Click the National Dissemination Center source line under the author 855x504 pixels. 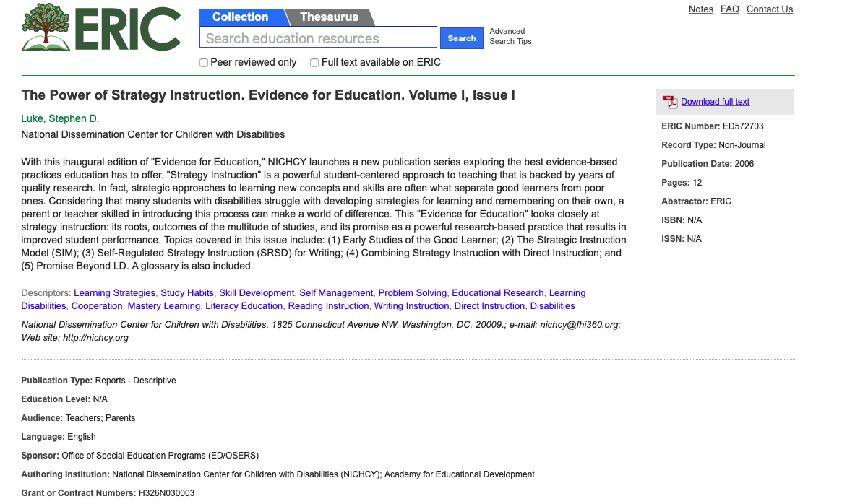pyautogui.click(x=152, y=134)
